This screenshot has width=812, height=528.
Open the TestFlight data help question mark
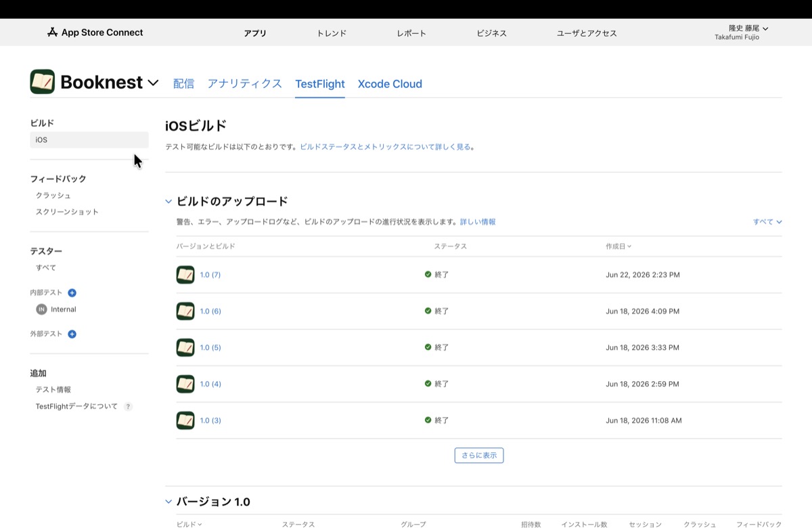(x=128, y=407)
